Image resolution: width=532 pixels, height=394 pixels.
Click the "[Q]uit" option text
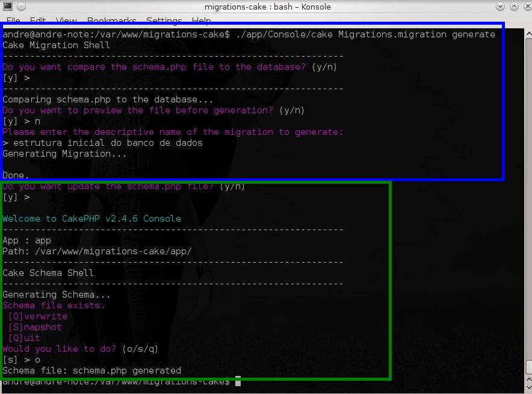24,339
